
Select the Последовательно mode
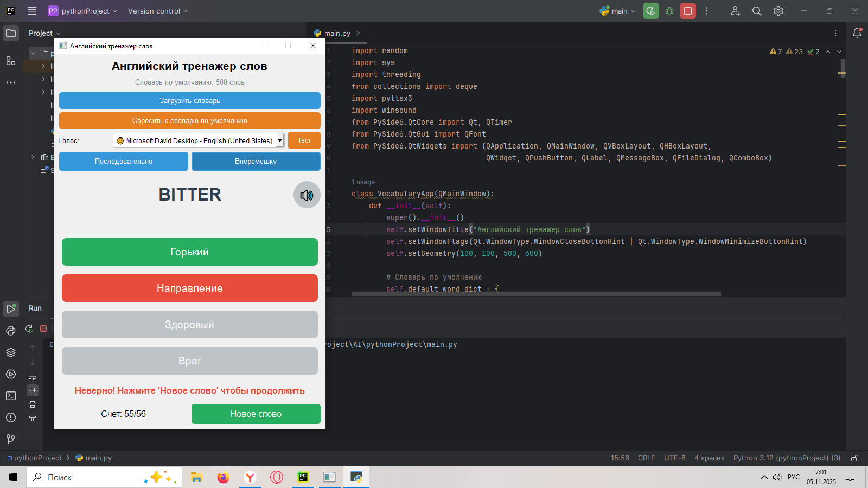124,162
